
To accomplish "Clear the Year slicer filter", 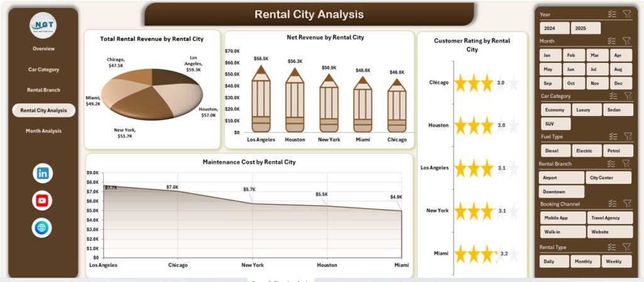I will [x=626, y=14].
